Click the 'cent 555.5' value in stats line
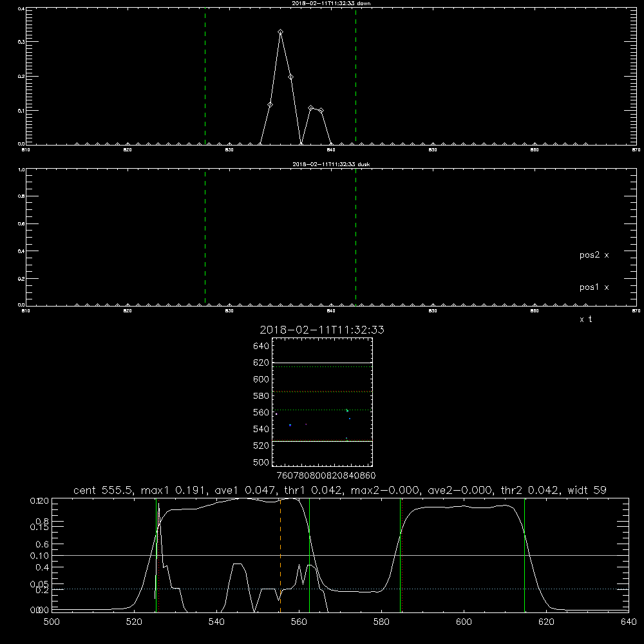Image resolution: width=644 pixels, height=644 pixels. pos(104,490)
